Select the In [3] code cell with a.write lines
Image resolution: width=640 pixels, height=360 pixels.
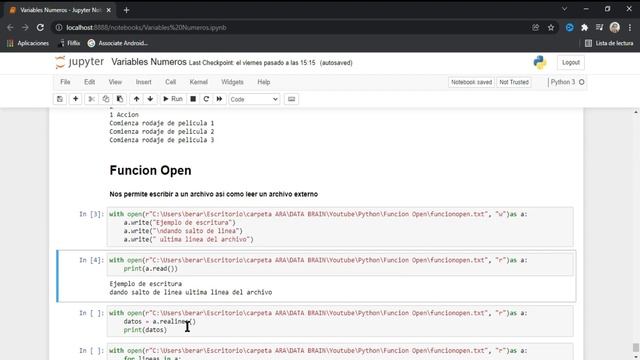point(340,227)
